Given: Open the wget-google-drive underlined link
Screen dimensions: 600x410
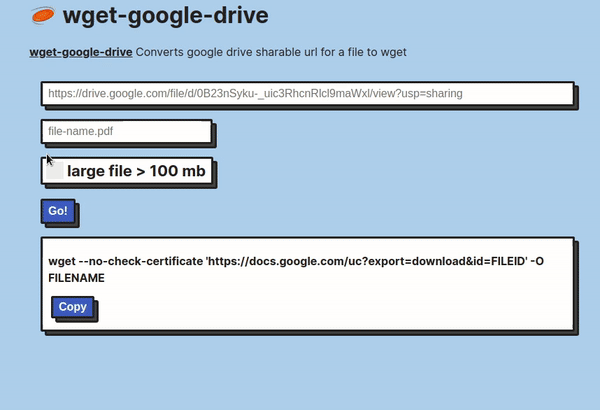Looking at the screenshot, I should (81, 52).
